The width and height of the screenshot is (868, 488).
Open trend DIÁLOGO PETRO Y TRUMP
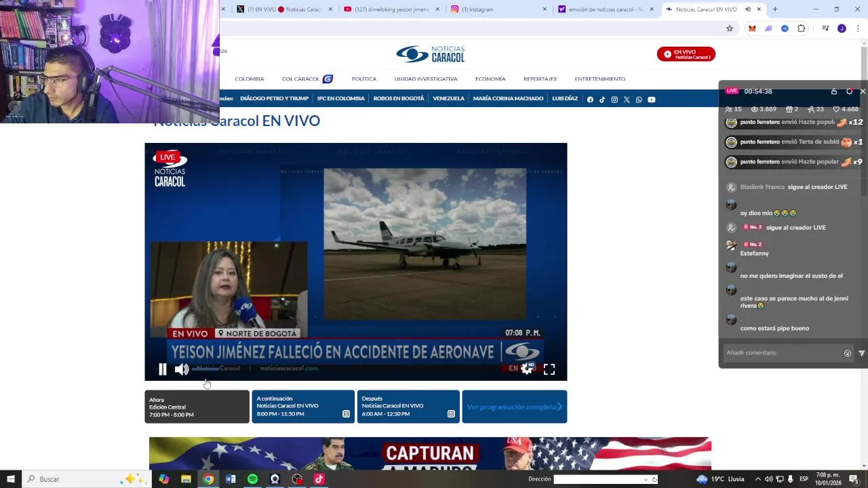pyautogui.click(x=274, y=99)
